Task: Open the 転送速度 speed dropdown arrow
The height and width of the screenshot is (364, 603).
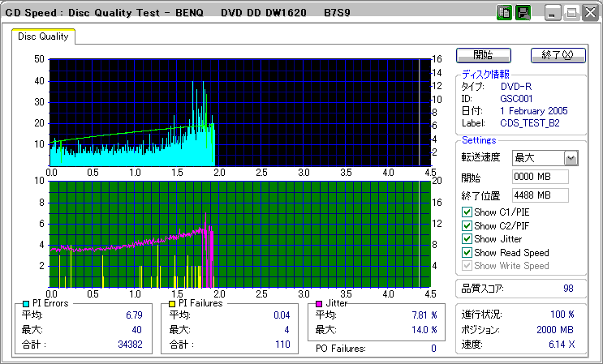Action: (x=571, y=158)
